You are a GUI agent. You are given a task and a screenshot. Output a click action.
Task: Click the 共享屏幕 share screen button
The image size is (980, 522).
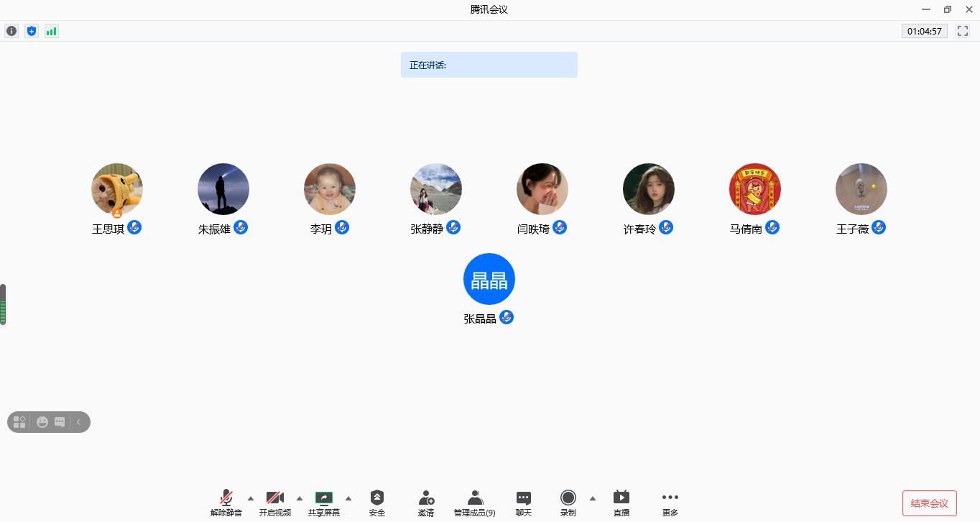click(324, 503)
